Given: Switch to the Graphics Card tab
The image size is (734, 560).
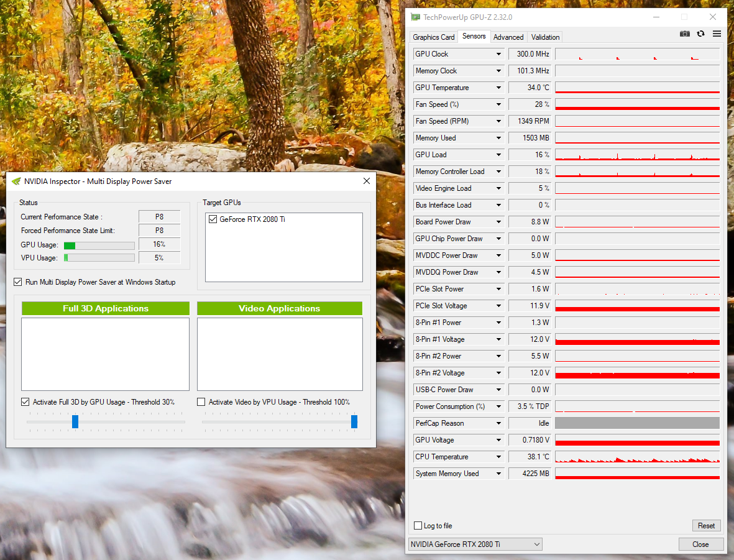Looking at the screenshot, I should (433, 37).
